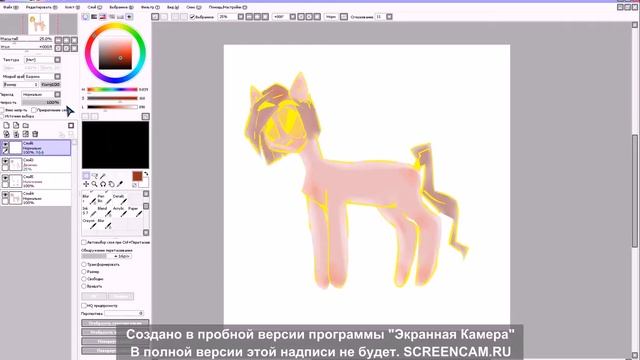
Task: Hide the 25% opacity layer
Action: pos(5,161)
